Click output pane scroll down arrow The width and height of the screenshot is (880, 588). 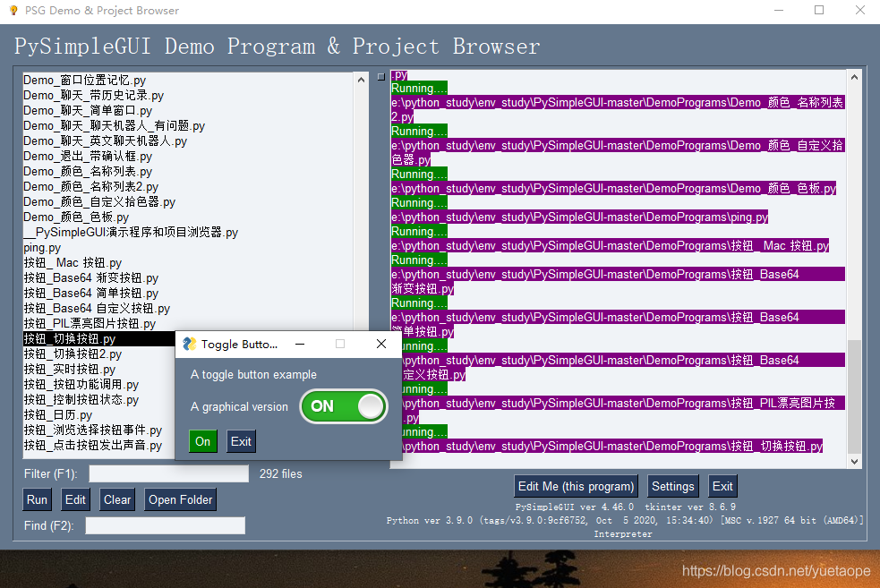[x=854, y=462]
